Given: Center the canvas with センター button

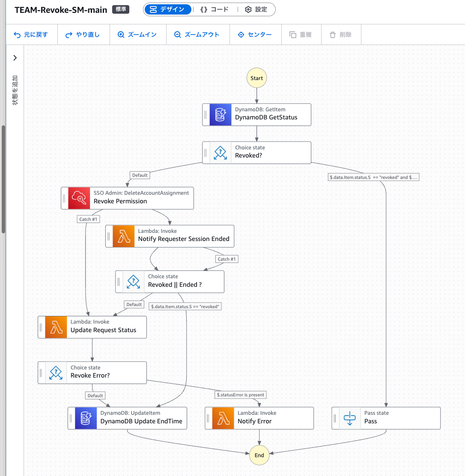Looking at the screenshot, I should [255, 35].
